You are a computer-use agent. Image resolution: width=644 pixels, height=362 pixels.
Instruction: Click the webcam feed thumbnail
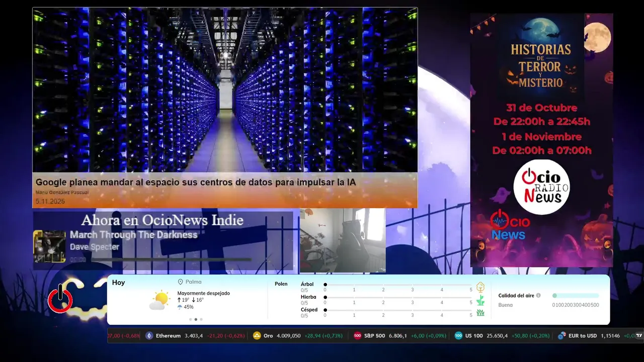pyautogui.click(x=343, y=240)
